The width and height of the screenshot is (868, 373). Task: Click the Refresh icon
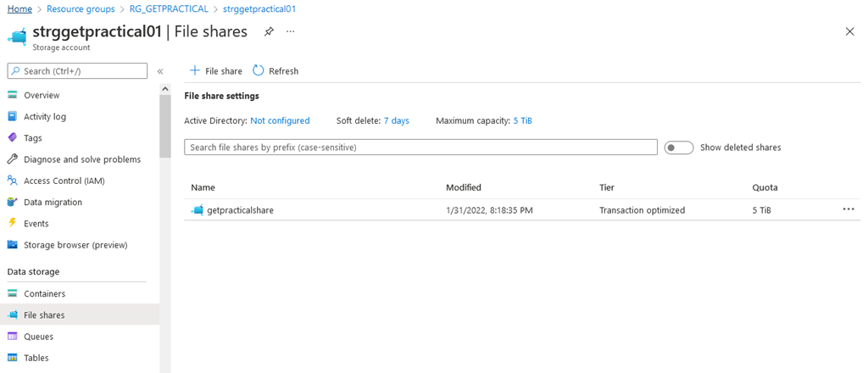click(258, 71)
